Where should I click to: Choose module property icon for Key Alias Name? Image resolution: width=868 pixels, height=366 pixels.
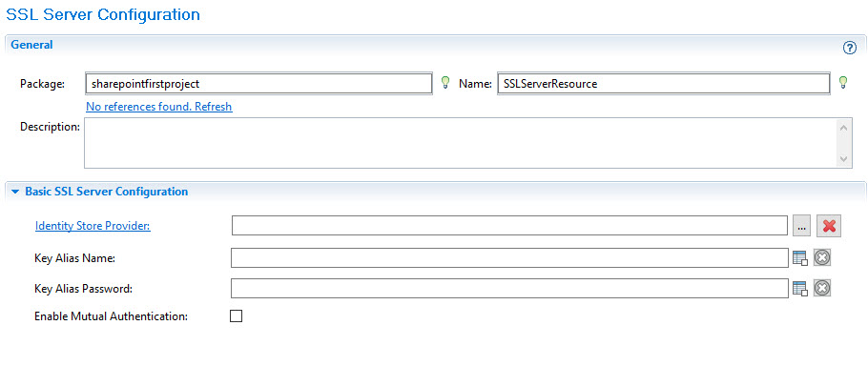(x=800, y=257)
